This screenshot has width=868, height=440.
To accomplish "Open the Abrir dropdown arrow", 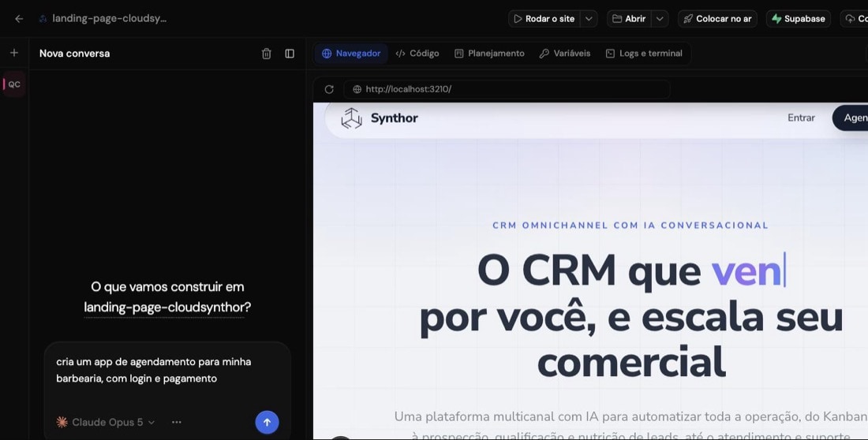I will [x=660, y=19].
